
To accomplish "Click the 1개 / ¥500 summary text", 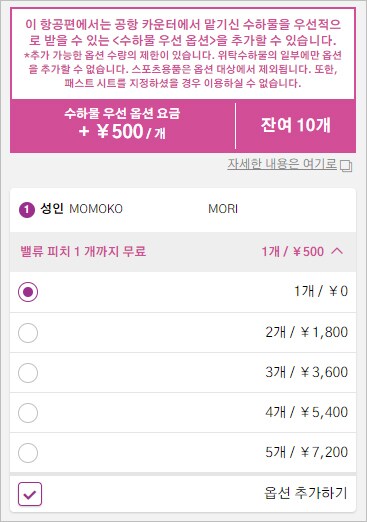I will point(292,251).
